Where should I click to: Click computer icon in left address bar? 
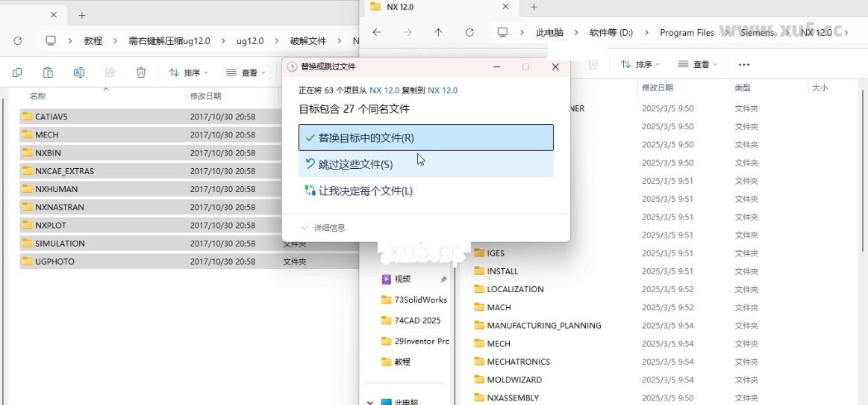51,40
